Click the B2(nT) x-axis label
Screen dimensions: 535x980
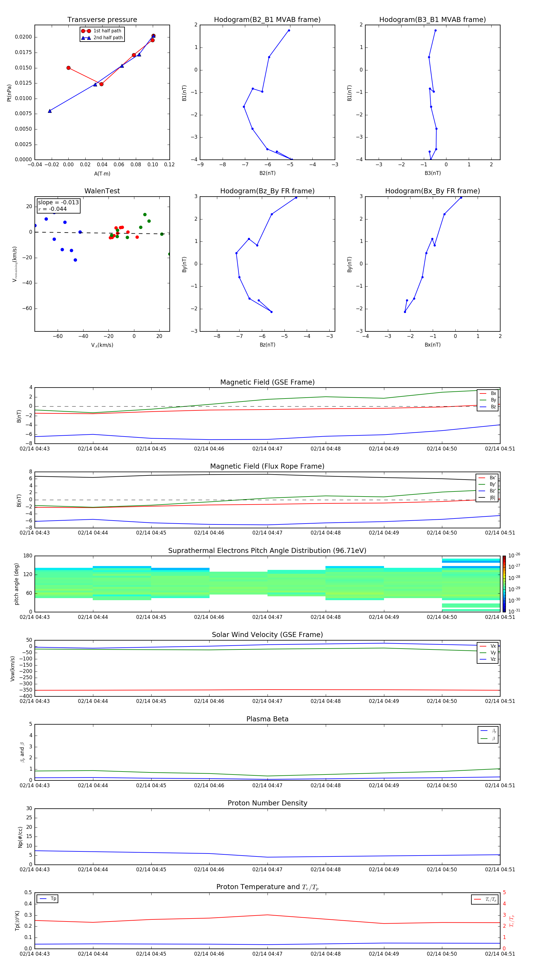267,173
